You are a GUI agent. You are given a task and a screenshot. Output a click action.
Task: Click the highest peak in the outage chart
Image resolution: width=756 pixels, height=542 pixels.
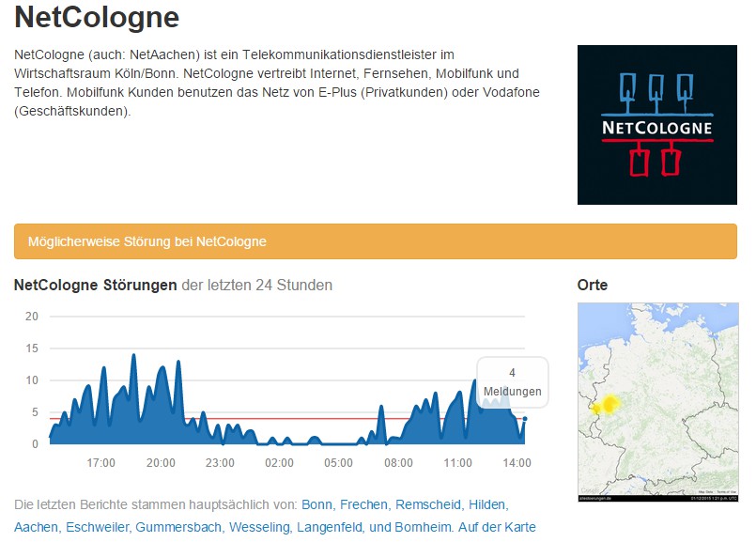pos(133,356)
